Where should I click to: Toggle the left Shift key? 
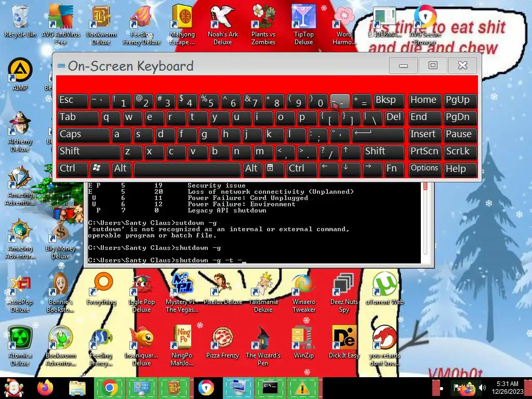click(x=89, y=152)
